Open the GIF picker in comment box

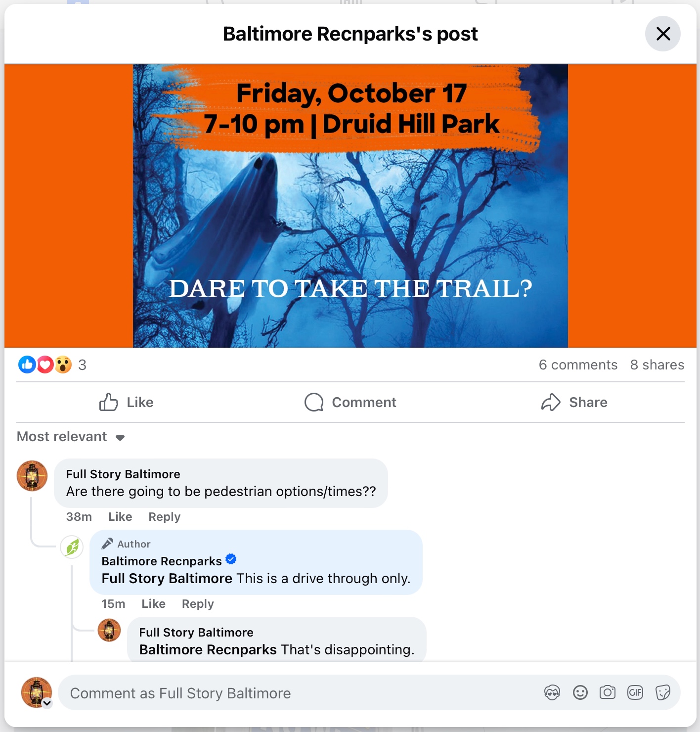click(635, 692)
